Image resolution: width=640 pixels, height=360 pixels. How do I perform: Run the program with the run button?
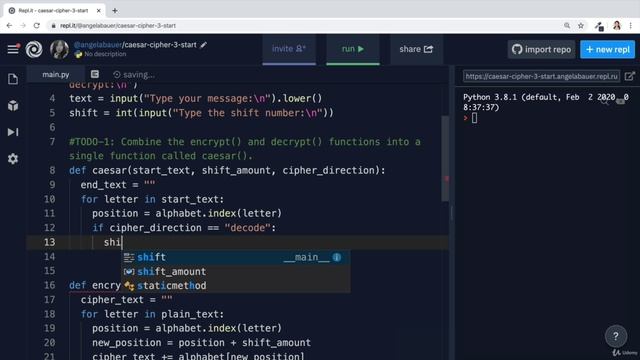(x=353, y=49)
